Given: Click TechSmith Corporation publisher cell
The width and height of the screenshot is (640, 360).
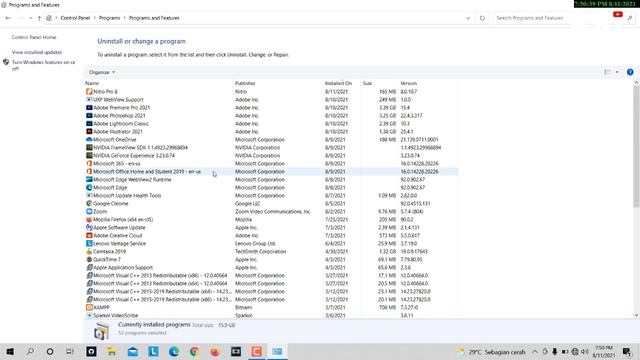Looking at the screenshot, I should pyautogui.click(x=260, y=251).
